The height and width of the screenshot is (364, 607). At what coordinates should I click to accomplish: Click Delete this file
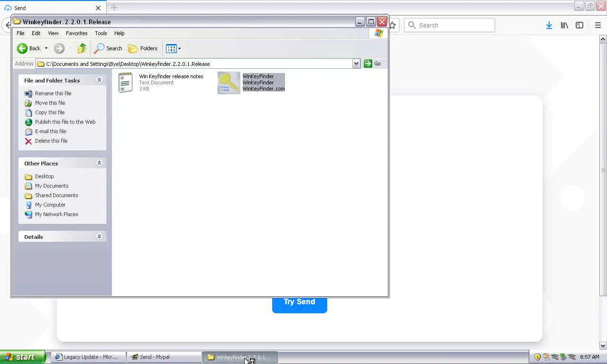[x=51, y=141]
